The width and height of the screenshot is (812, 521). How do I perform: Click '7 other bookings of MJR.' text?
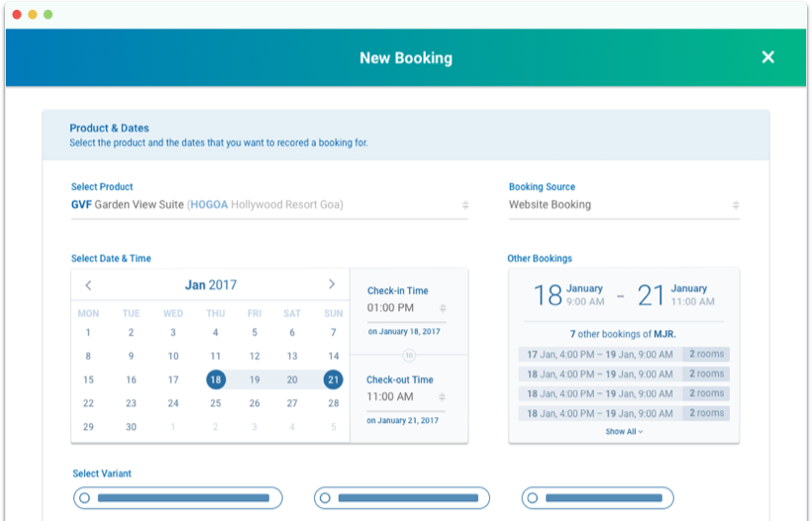[x=623, y=334]
